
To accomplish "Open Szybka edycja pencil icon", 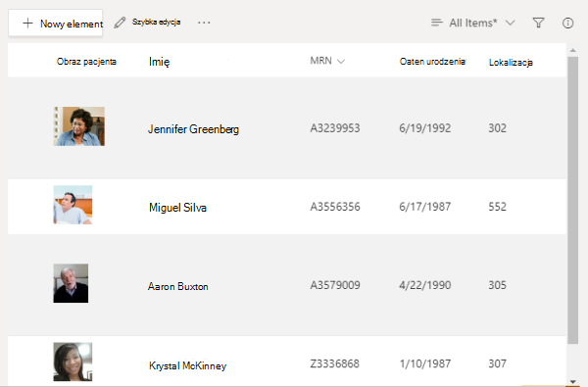I will (x=120, y=23).
